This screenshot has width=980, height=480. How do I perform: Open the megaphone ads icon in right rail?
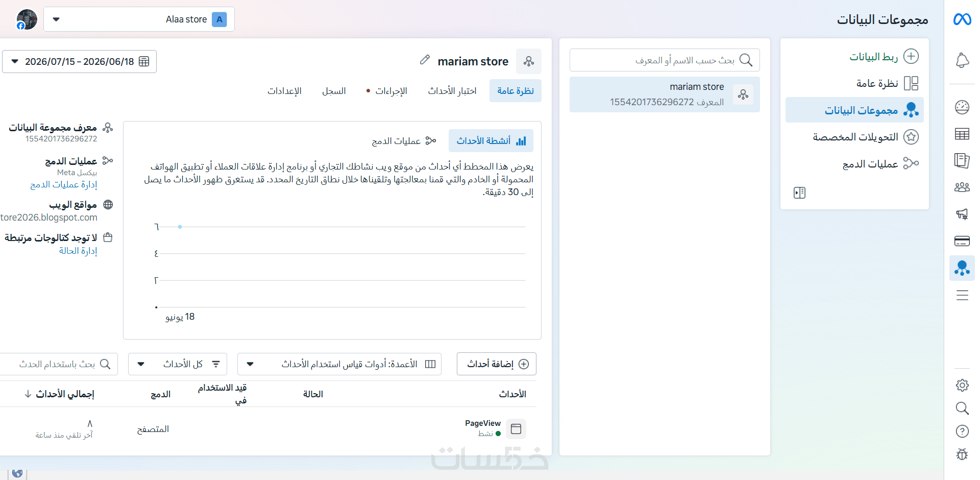click(x=962, y=214)
